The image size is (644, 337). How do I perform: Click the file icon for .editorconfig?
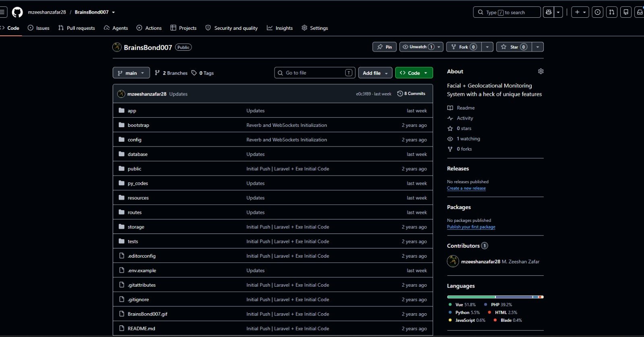(x=122, y=256)
